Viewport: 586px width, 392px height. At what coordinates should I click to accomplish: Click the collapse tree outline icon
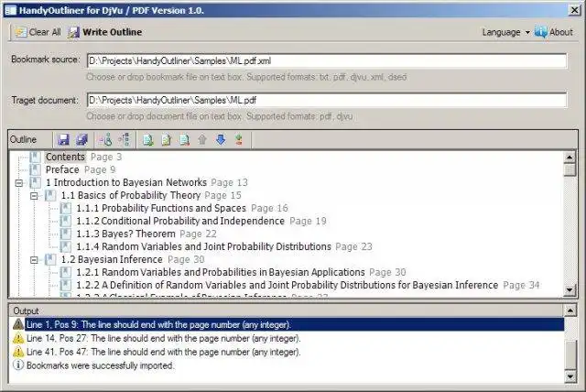pyautogui.click(x=106, y=140)
